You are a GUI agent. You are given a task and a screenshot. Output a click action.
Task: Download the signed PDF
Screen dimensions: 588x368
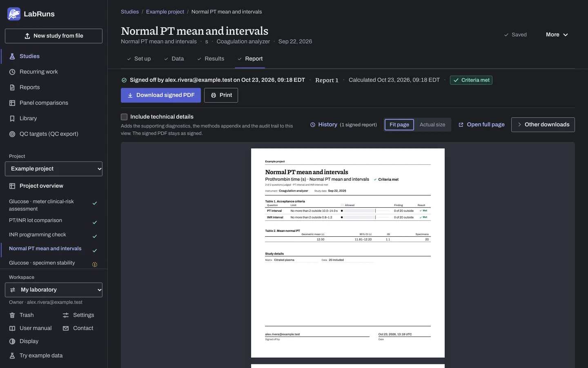pos(161,95)
